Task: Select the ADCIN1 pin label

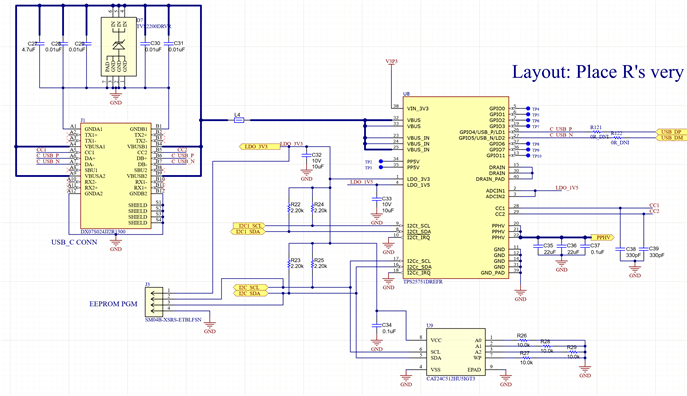Action: click(495, 191)
